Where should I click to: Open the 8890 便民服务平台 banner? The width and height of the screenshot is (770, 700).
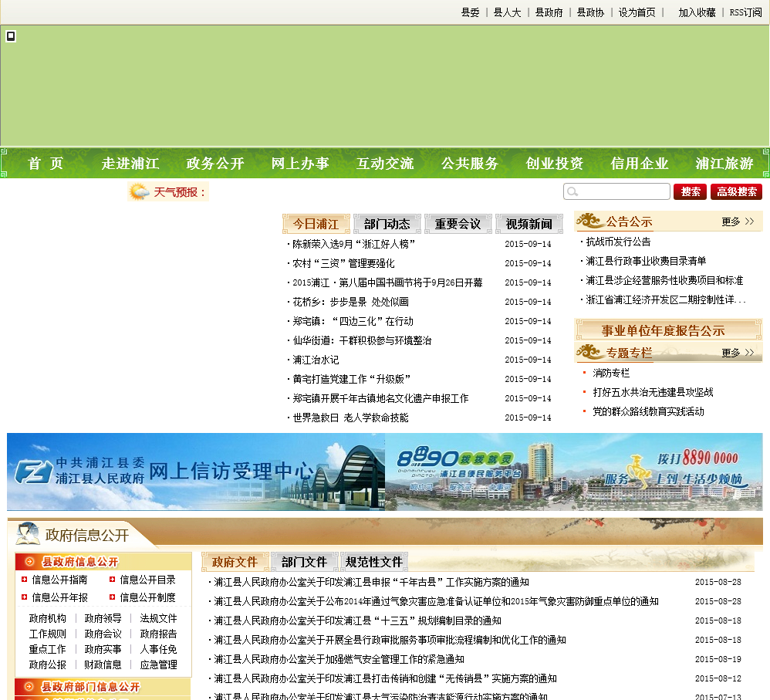[x=573, y=472]
